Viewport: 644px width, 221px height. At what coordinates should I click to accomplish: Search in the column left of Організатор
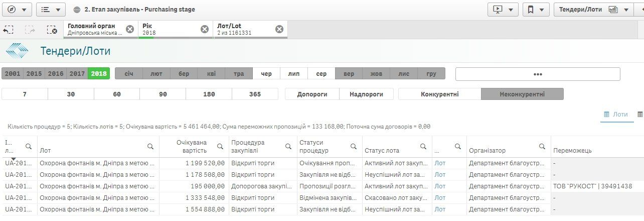(x=458, y=146)
